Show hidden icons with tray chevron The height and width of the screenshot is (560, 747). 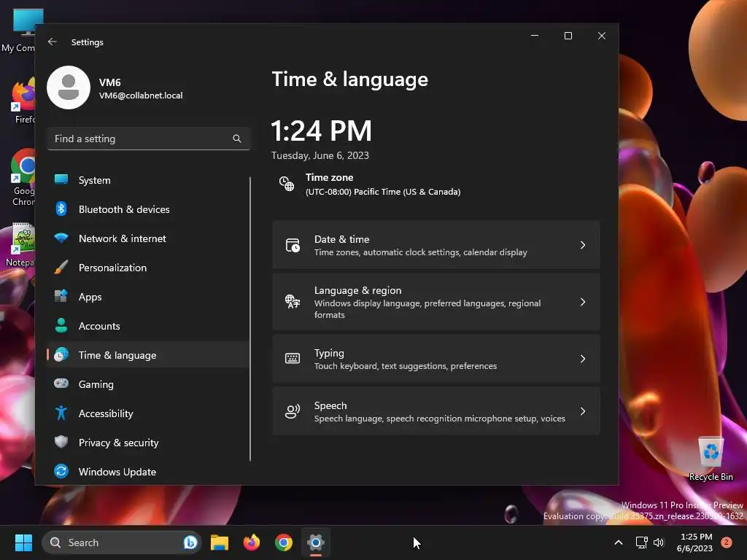[x=619, y=542]
